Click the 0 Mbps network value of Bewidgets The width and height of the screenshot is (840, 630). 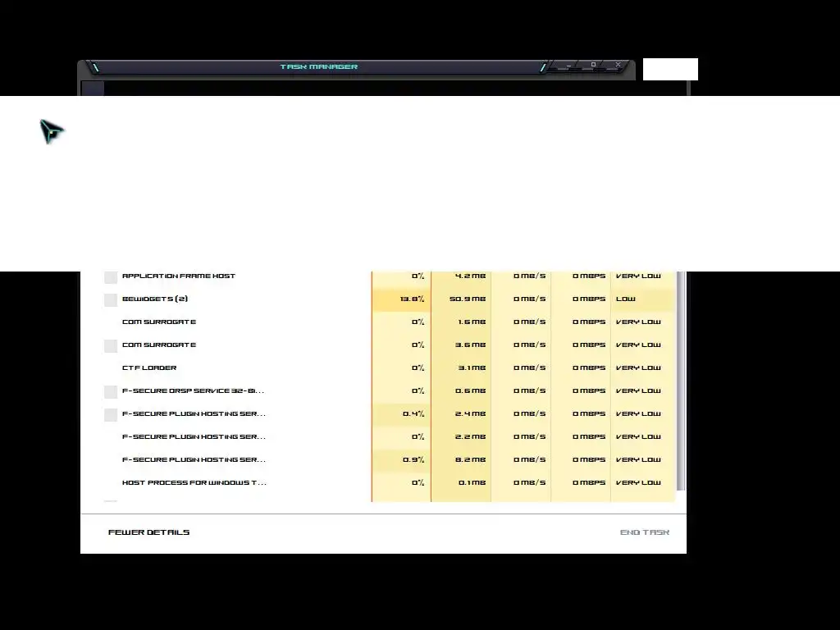tap(589, 299)
